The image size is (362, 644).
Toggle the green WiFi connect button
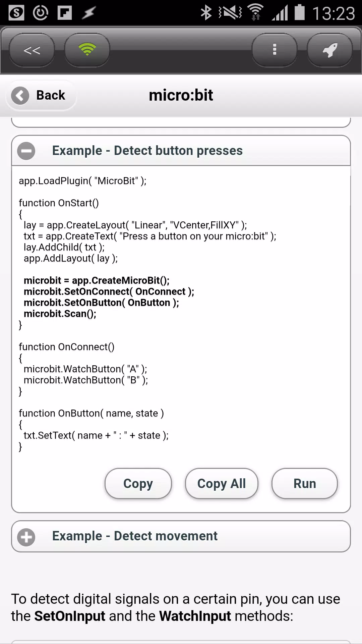87,50
